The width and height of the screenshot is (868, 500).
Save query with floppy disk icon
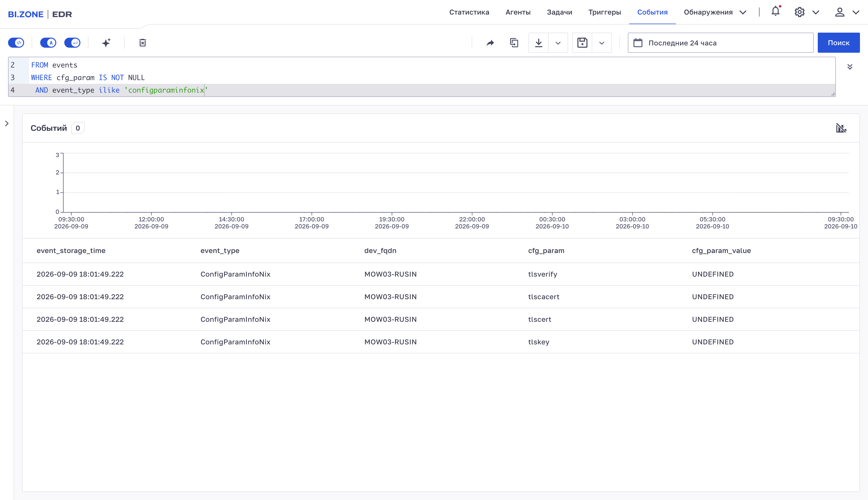point(582,43)
